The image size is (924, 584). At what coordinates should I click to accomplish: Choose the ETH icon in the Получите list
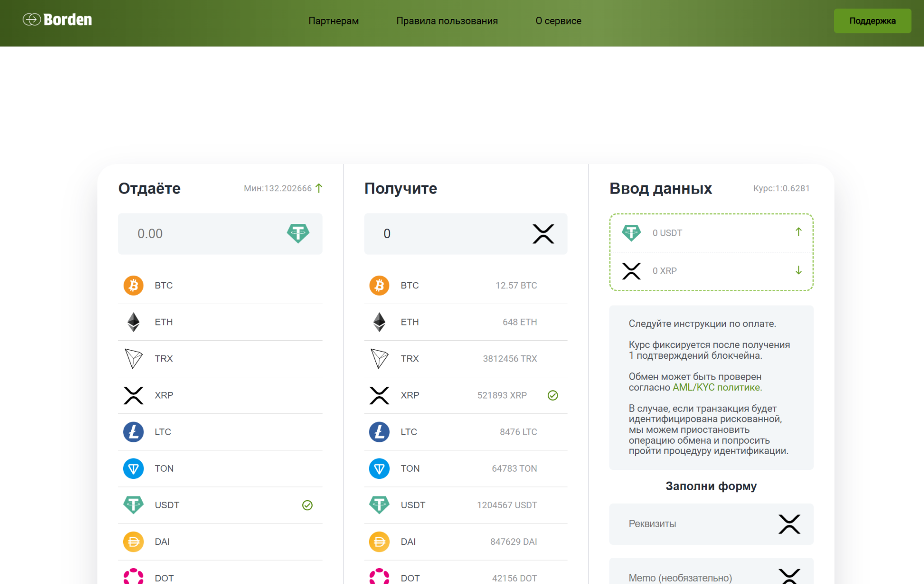[x=379, y=322]
